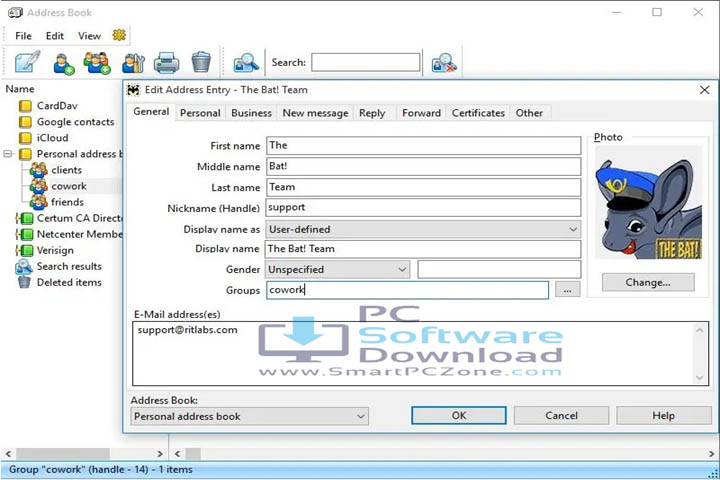This screenshot has width=720, height=480.
Task: Click the Middle name field
Action: [x=423, y=166]
